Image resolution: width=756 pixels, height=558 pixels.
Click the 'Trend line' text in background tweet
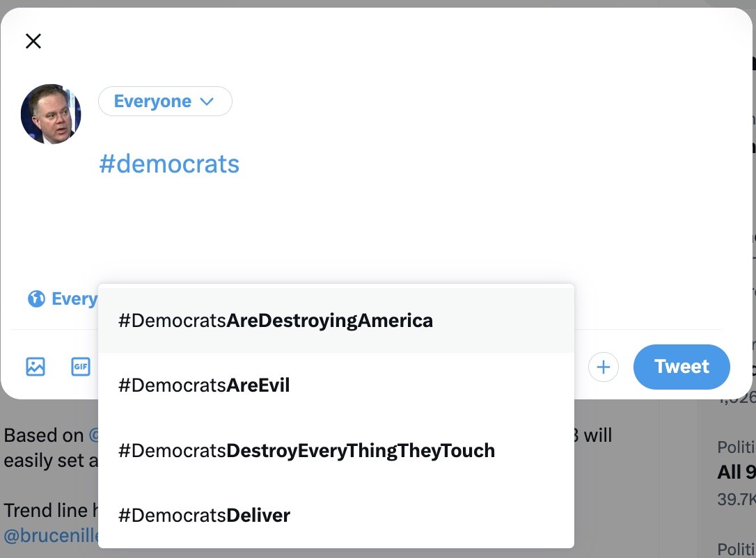(46, 511)
